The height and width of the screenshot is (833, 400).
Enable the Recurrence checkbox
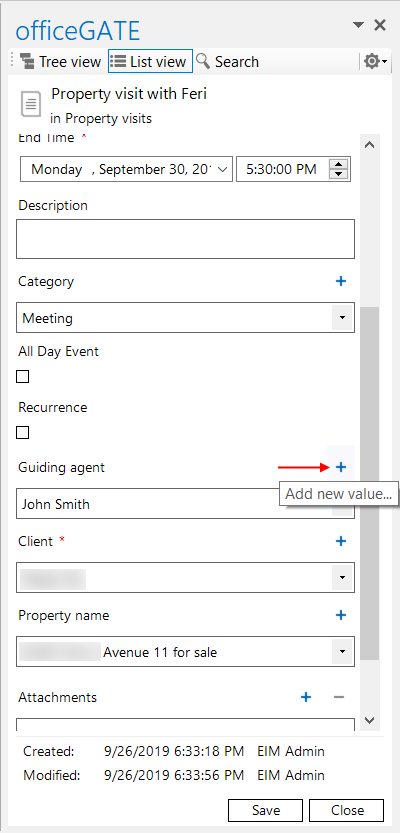[x=22, y=433]
